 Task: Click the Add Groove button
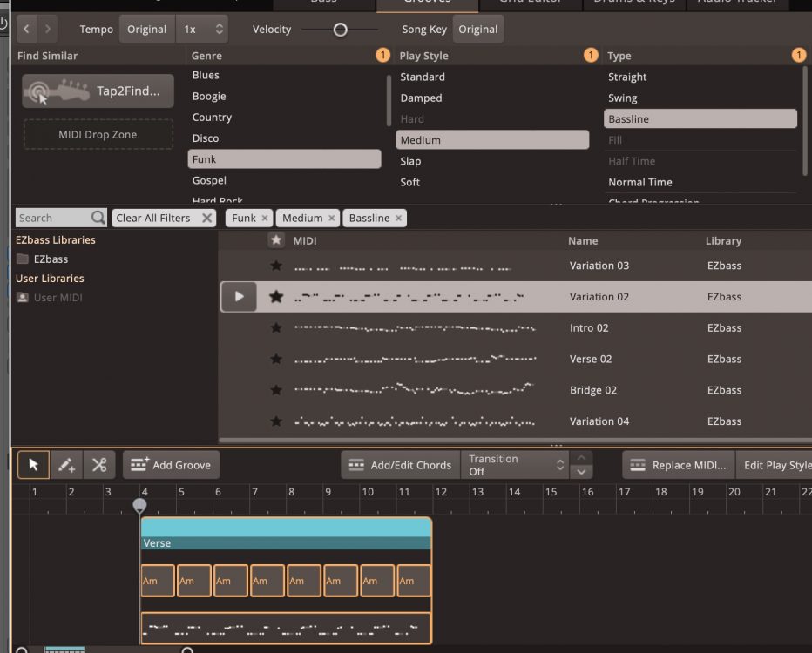(171, 465)
